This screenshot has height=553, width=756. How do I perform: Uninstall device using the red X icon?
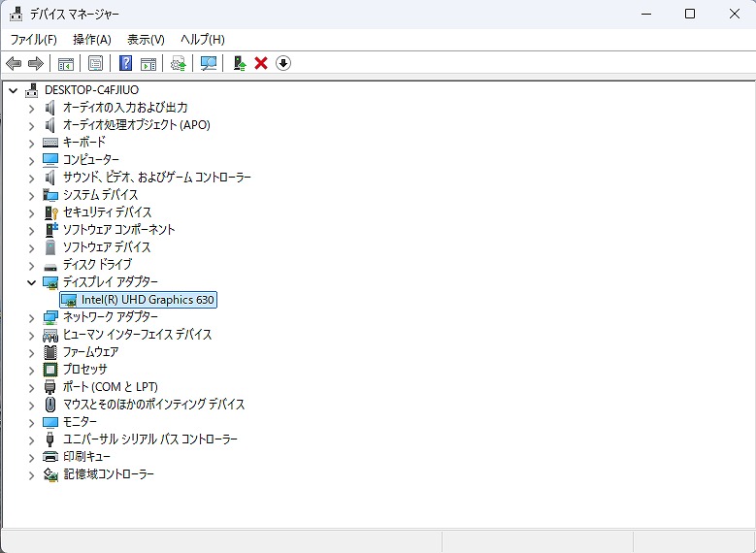click(x=261, y=63)
